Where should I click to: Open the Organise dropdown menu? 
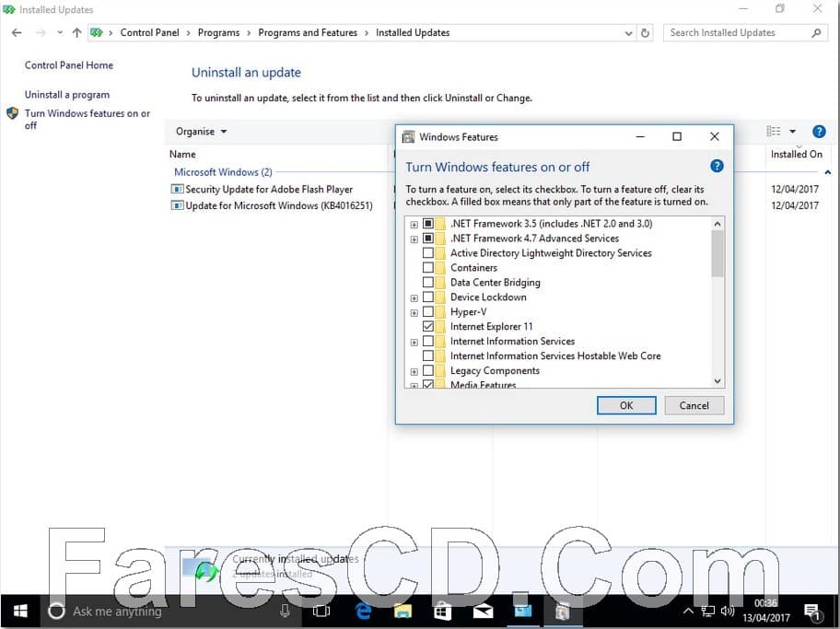point(202,132)
